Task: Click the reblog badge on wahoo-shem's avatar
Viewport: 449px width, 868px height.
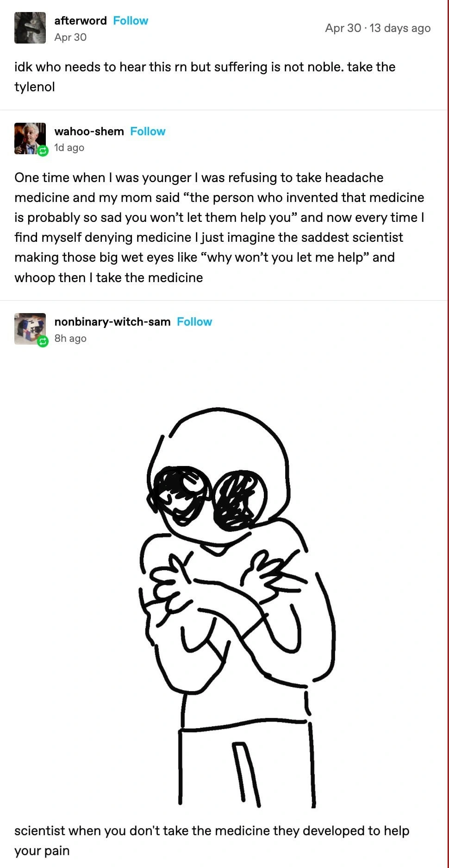Action: coord(43,151)
